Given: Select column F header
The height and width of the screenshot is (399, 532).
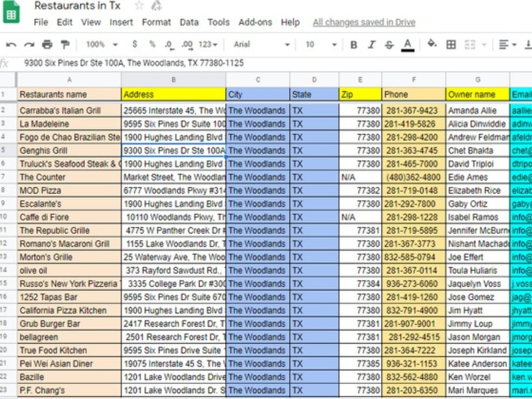Looking at the screenshot, I should pyautogui.click(x=413, y=80).
